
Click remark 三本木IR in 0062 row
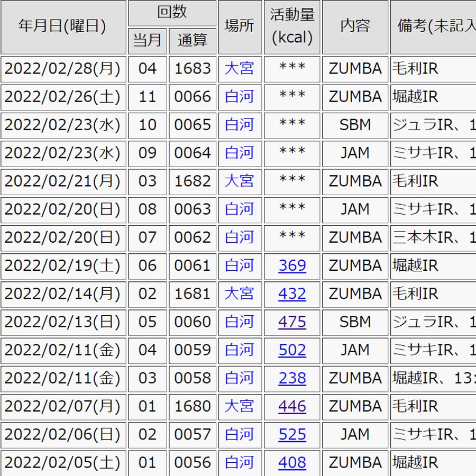coord(433,238)
